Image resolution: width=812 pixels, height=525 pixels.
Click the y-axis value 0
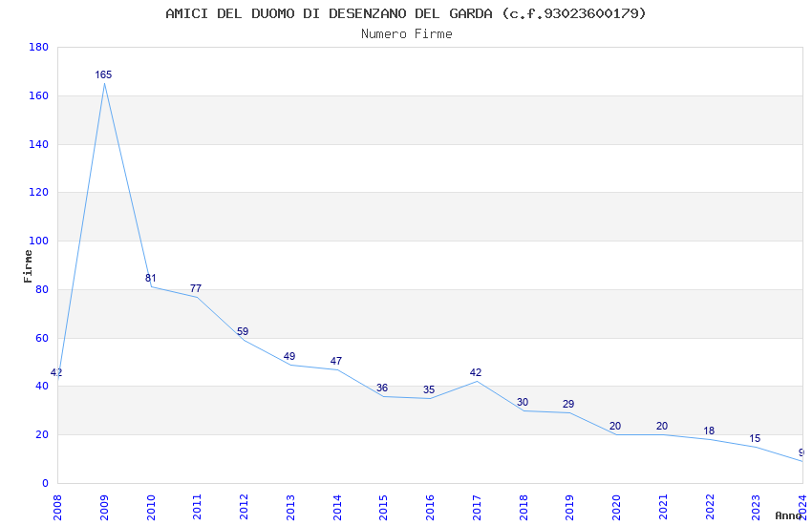click(45, 483)
